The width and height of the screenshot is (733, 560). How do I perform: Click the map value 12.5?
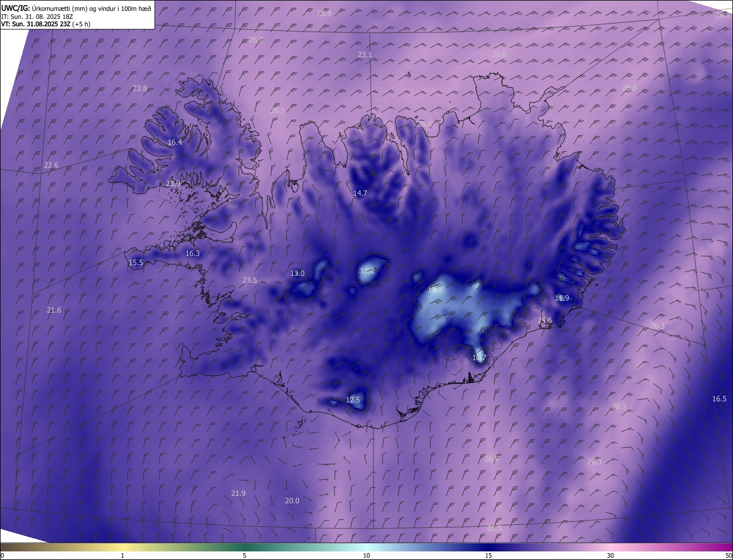pos(353,400)
